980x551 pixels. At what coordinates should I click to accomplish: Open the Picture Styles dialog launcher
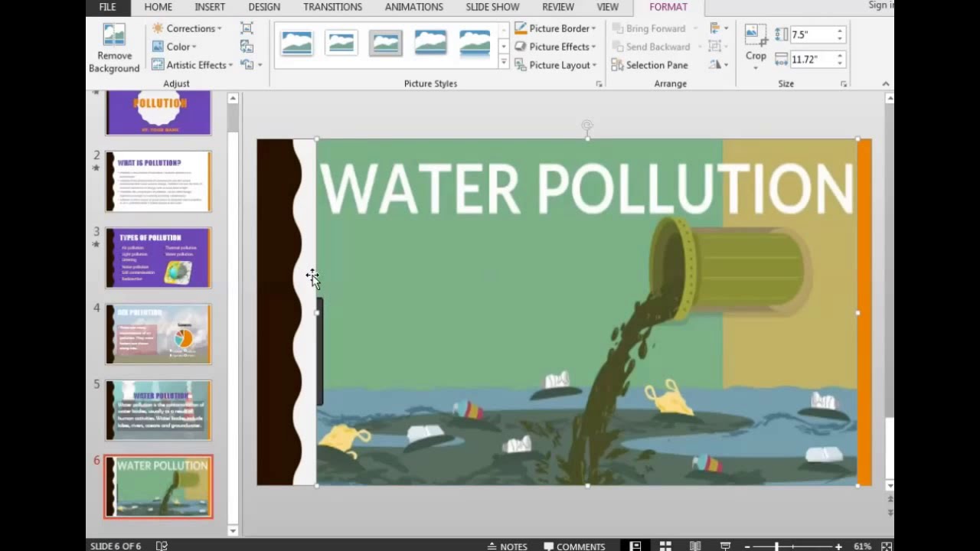coord(599,83)
